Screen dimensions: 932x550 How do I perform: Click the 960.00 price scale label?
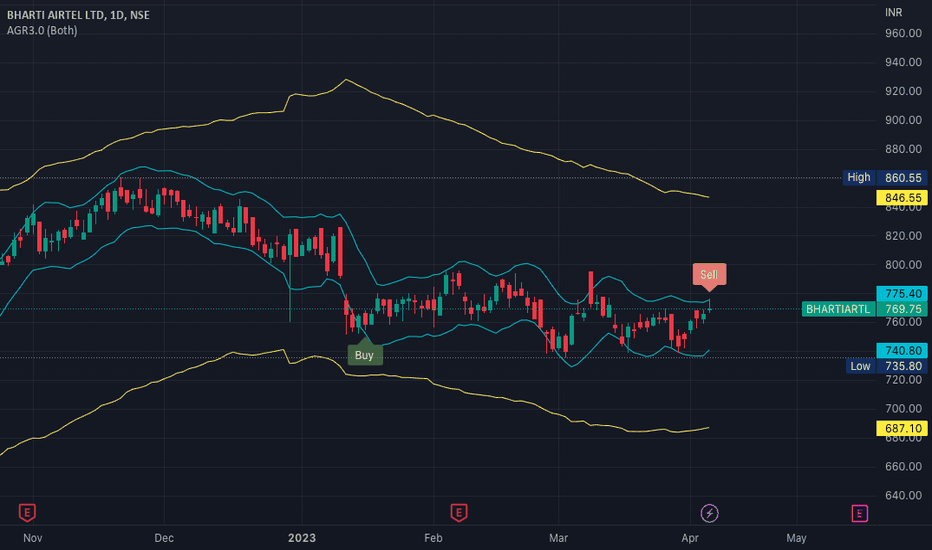[903, 33]
